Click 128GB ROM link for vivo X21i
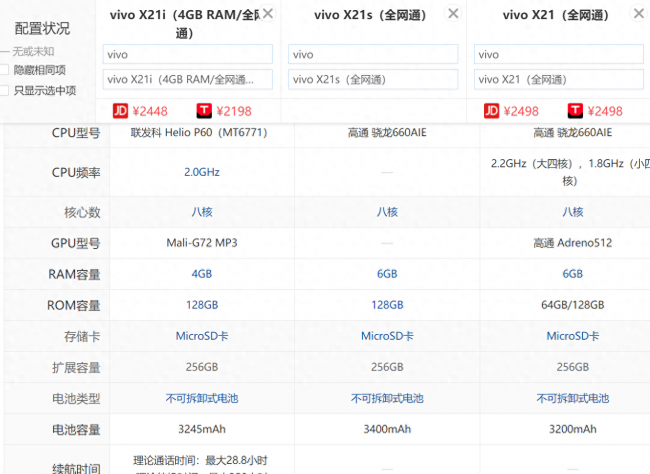The width and height of the screenshot is (650, 474). 202,305
